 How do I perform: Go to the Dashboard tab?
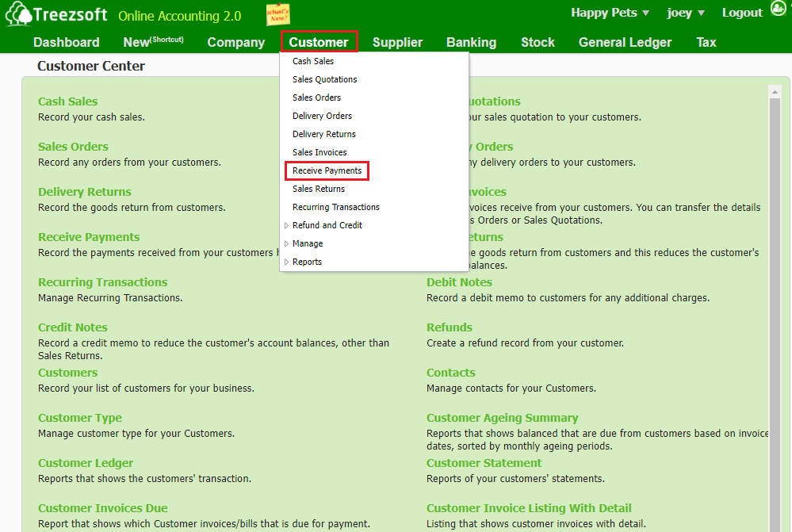tap(67, 42)
